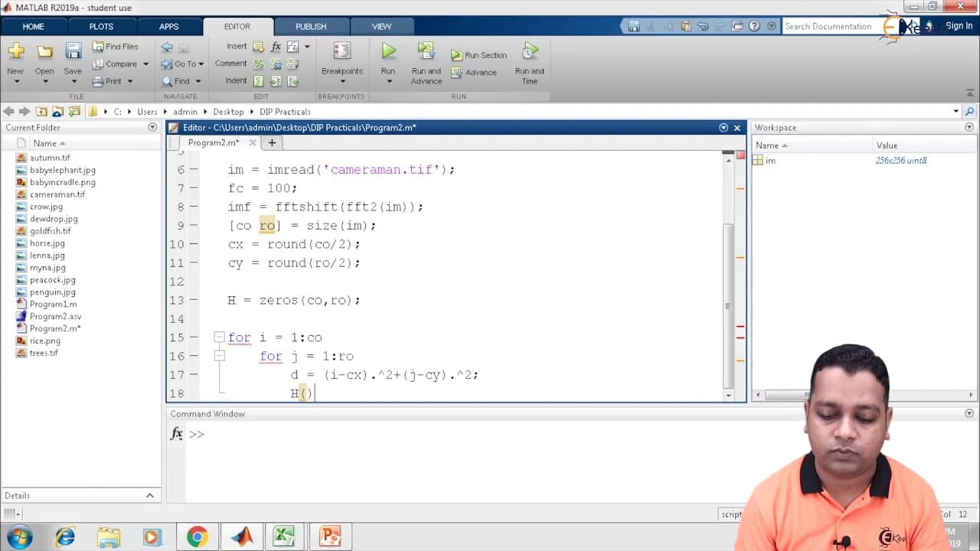Switch to the PLOTS tab

coord(101,26)
